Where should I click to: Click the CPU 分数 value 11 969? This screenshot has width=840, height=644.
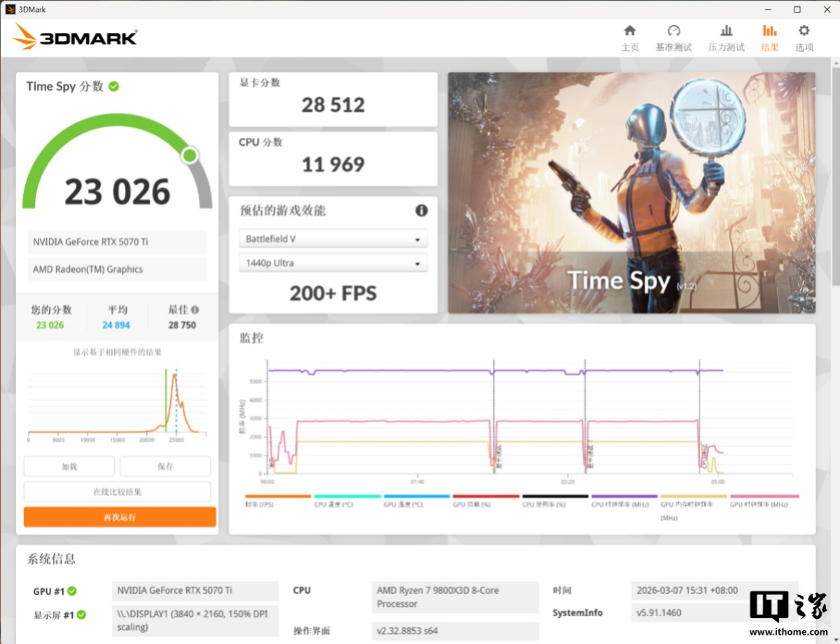(333, 164)
